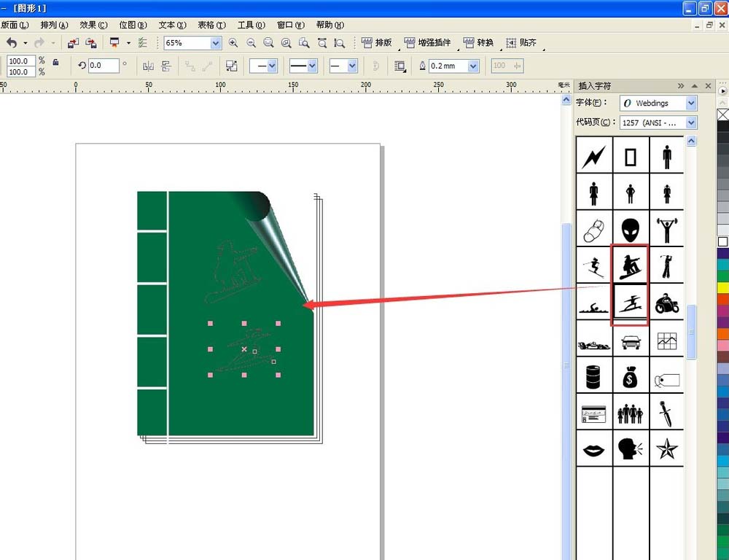Screen dimensions: 729x560
Task: Mirror the selection horizontally
Action: click(x=148, y=66)
